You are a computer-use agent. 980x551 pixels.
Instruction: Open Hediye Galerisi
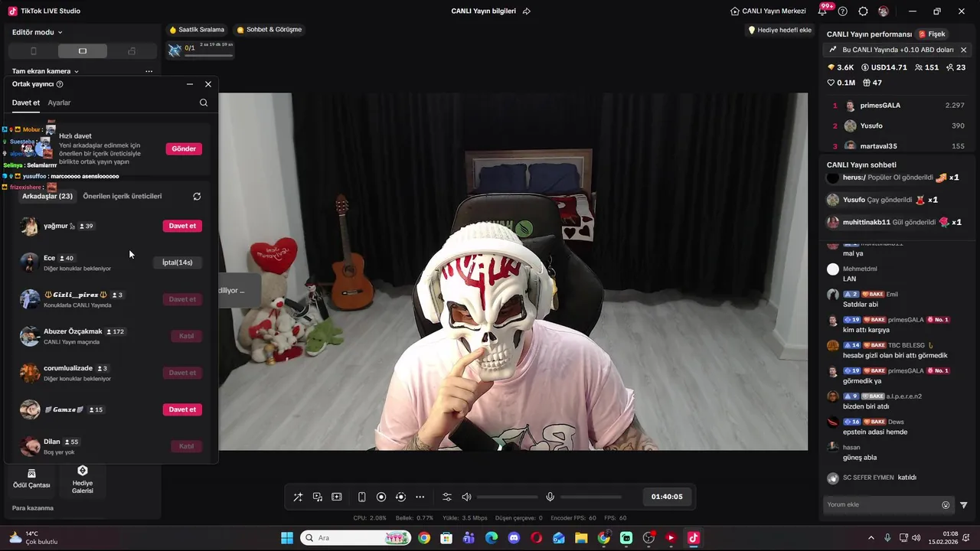click(x=83, y=480)
